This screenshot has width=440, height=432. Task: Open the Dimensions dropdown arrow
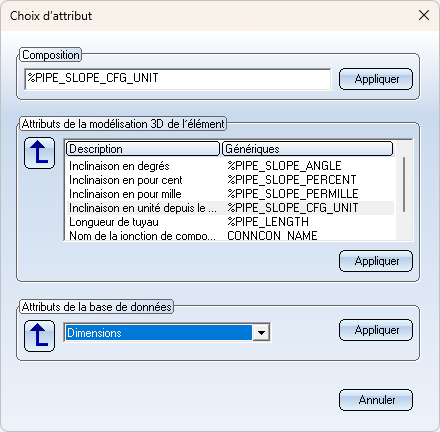pos(261,332)
